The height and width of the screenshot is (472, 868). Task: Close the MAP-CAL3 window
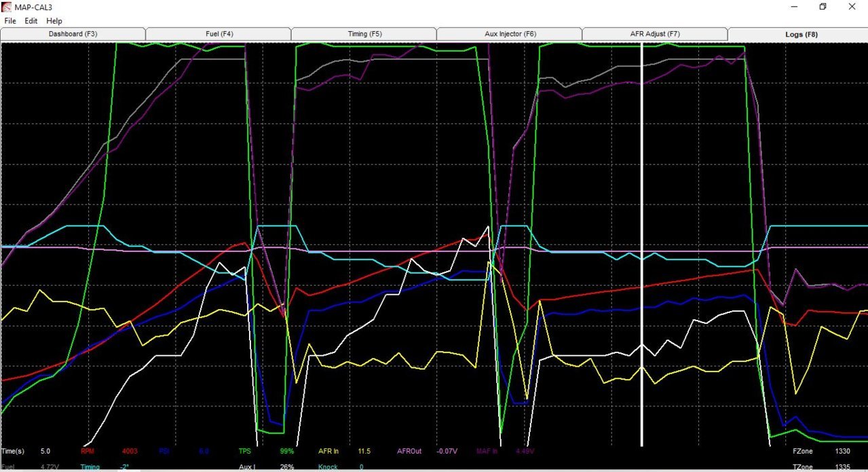tap(852, 7)
